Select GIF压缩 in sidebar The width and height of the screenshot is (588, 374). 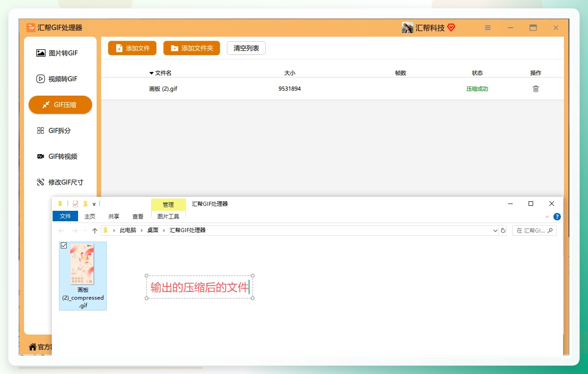pos(60,105)
